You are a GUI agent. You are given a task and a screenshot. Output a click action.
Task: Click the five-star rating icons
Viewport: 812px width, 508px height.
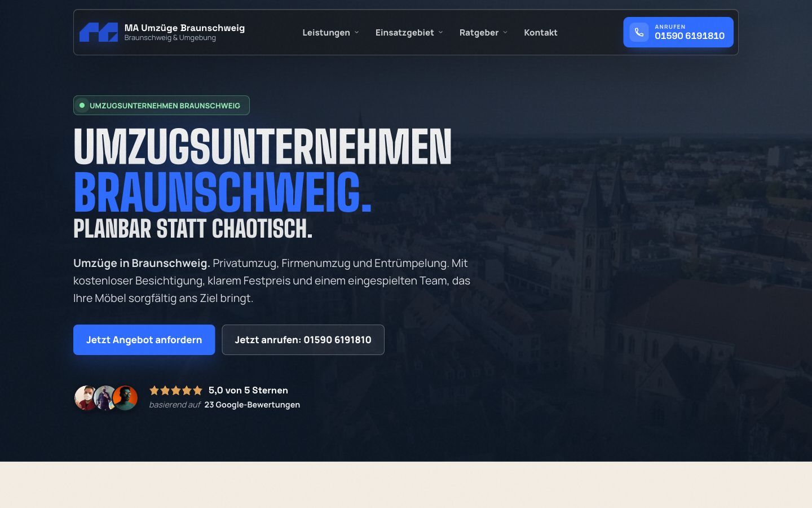tap(176, 390)
